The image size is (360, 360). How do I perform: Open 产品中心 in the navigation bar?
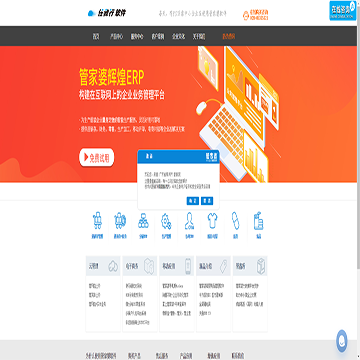116,37
